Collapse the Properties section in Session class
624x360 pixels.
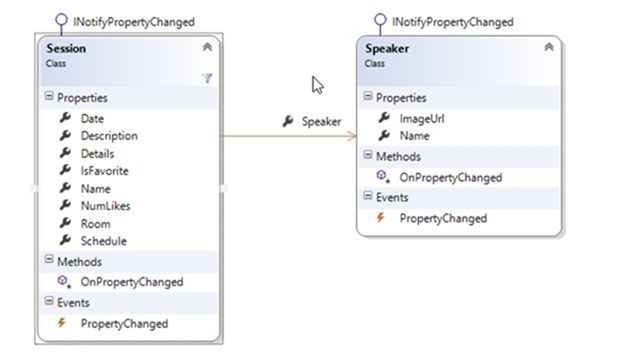pyautogui.click(x=49, y=96)
